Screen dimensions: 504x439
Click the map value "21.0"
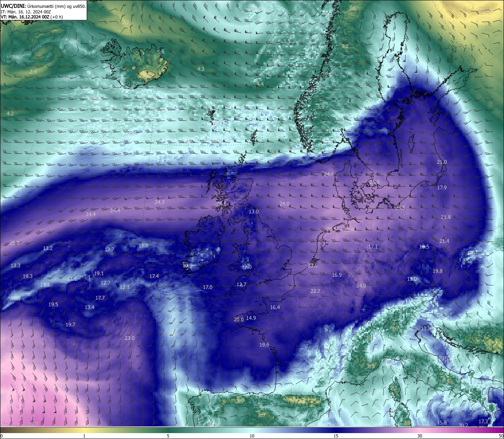point(442,162)
